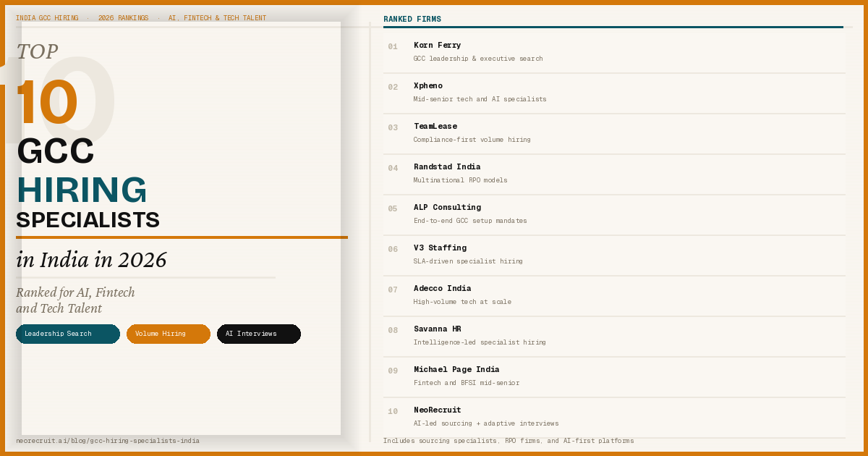Click the teal HIRING headline word
This screenshot has height=456, width=868.
coord(82,190)
